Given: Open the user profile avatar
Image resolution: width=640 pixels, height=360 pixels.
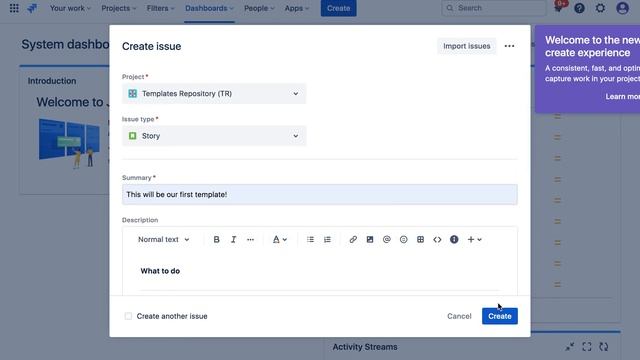Looking at the screenshot, I should tap(622, 8).
